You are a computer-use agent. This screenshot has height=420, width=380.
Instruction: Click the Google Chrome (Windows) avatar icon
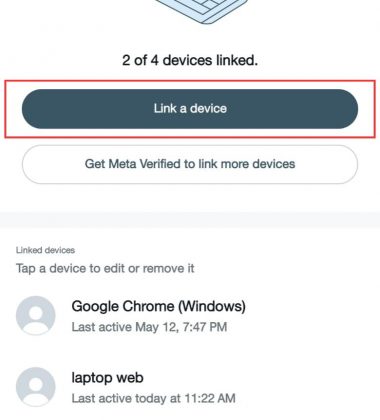click(x=36, y=315)
